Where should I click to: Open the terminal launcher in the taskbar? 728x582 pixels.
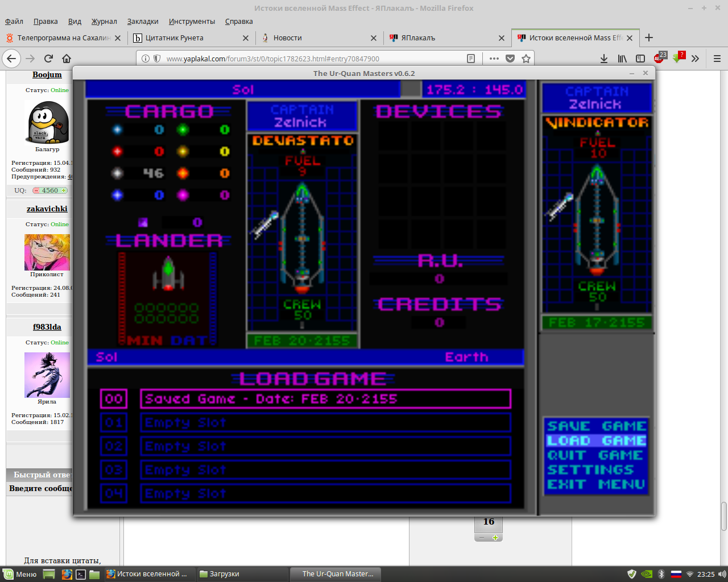pos(81,574)
